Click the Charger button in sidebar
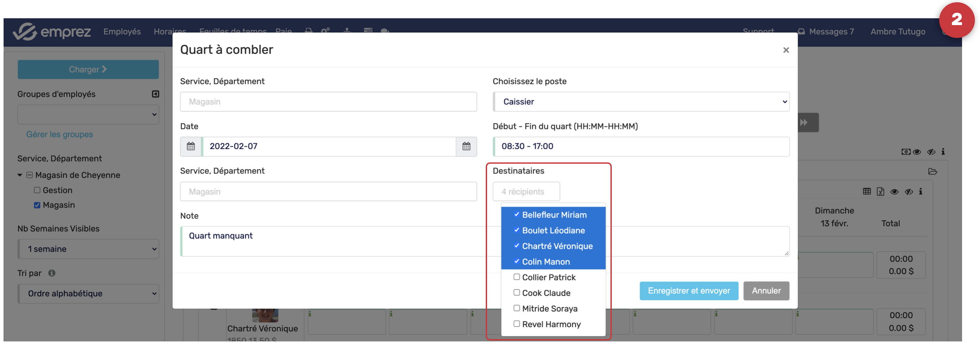The height and width of the screenshot is (345, 980). coord(88,69)
